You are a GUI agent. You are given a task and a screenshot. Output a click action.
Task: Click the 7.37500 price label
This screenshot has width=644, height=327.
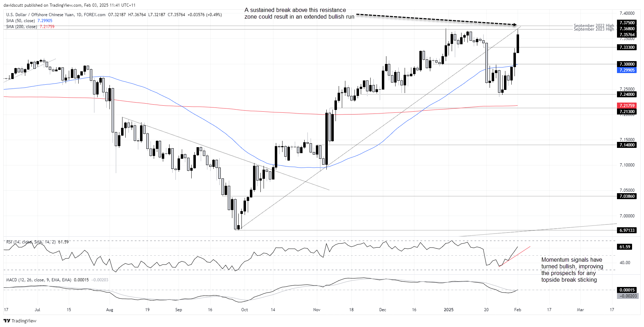(627, 23)
